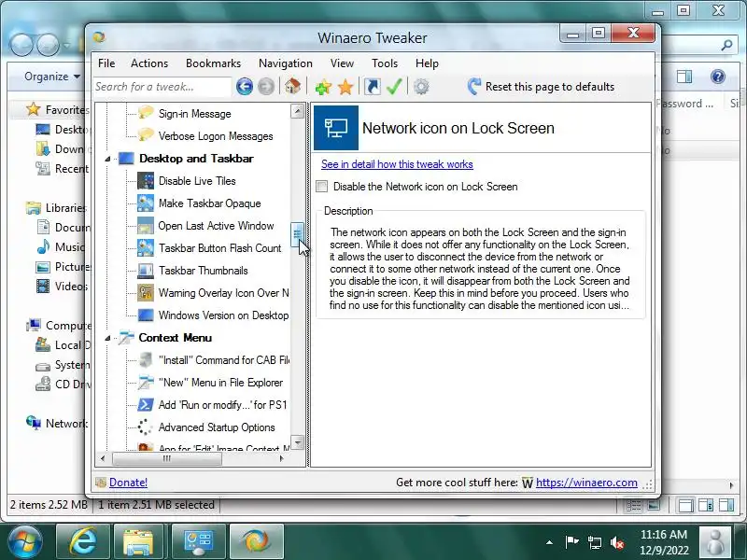Open the Bookmarks menu
Image resolution: width=747 pixels, height=560 pixels.
pyautogui.click(x=213, y=63)
